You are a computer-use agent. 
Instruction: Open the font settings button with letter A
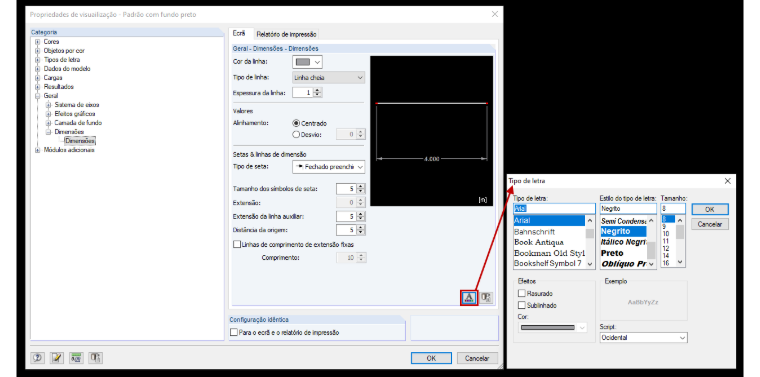coord(469,297)
